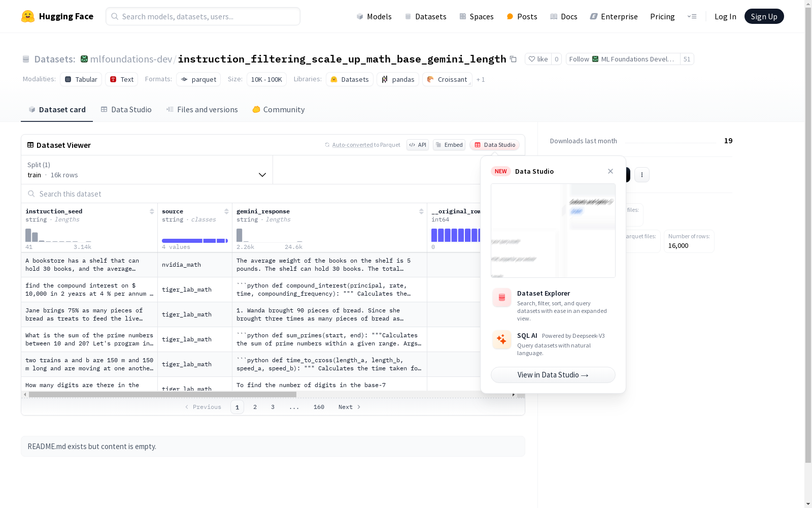The image size is (812, 508).
Task: Copy dataset name with the copy icon
Action: [513, 59]
